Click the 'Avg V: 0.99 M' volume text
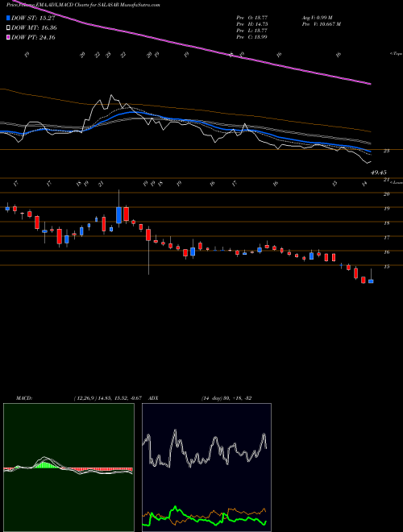Viewport: 403px width, 532px height. click(x=319, y=18)
